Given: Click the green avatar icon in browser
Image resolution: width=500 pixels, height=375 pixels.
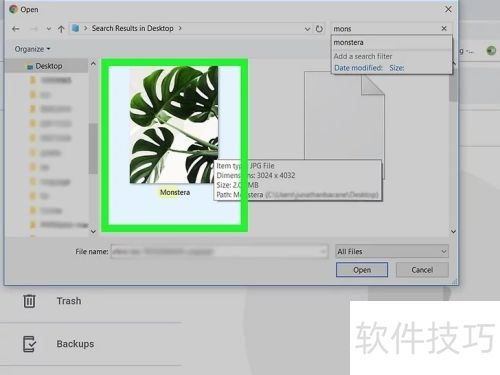Looking at the screenshot, I should pos(491,51).
